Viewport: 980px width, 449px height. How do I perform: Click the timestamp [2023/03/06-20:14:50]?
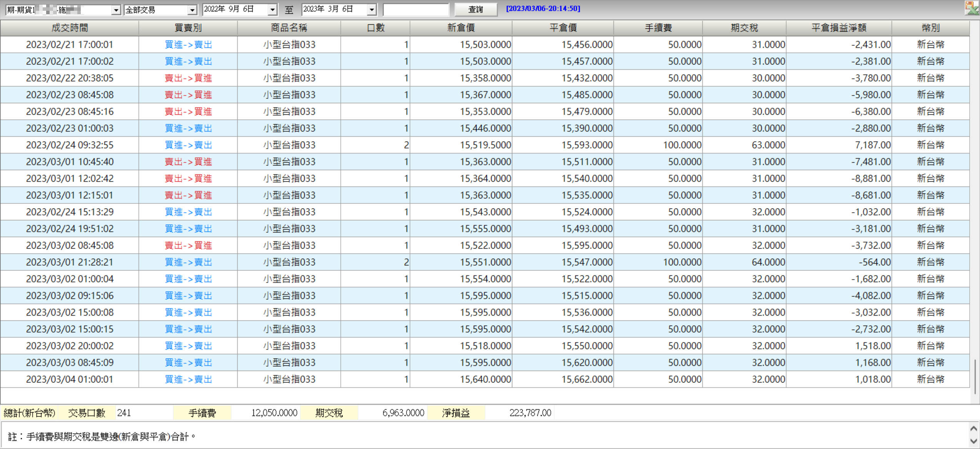[x=543, y=8]
